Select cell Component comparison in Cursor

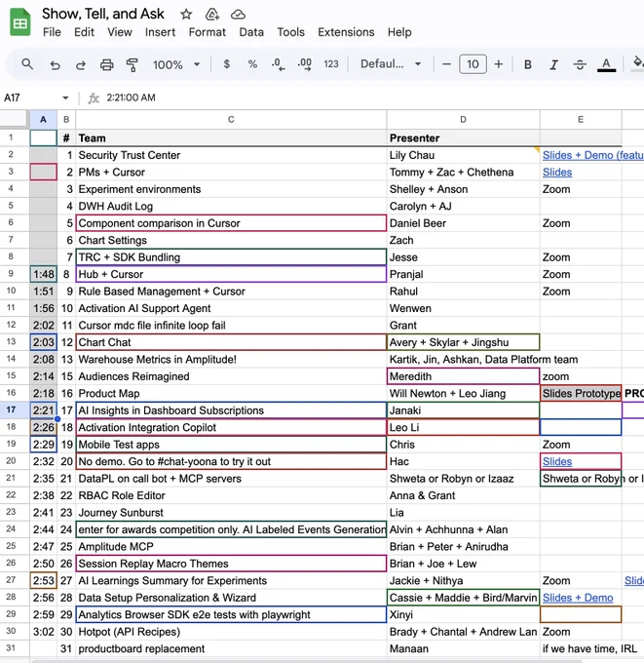pos(231,223)
